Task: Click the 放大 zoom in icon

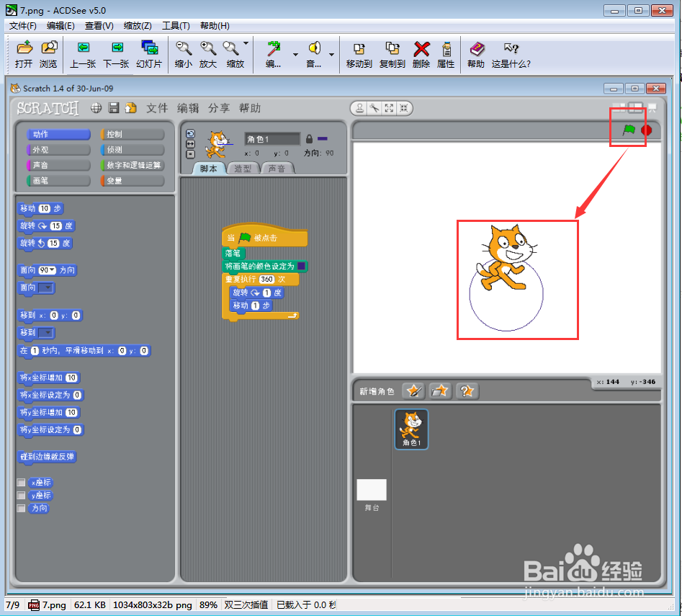Action: pyautogui.click(x=208, y=54)
